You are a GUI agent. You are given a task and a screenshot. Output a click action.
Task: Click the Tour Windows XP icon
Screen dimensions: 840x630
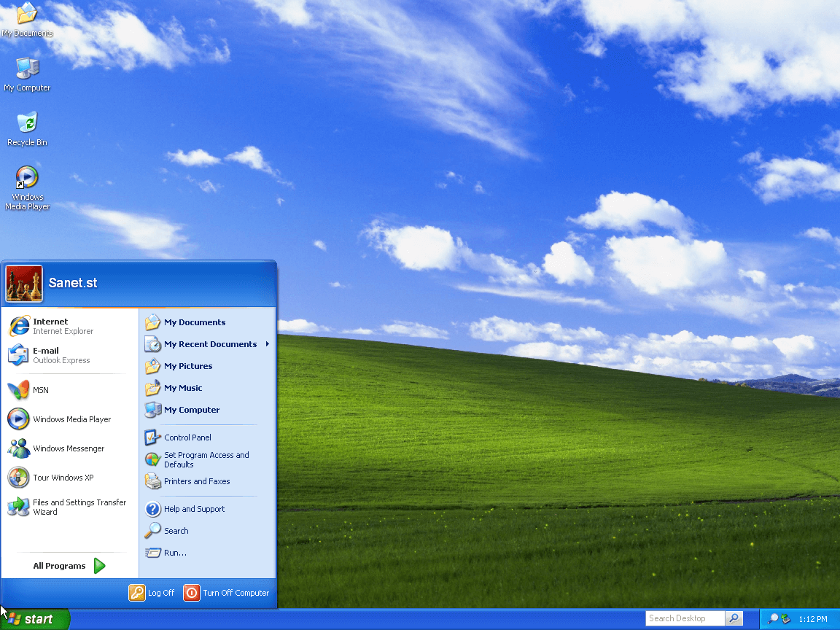click(x=18, y=478)
